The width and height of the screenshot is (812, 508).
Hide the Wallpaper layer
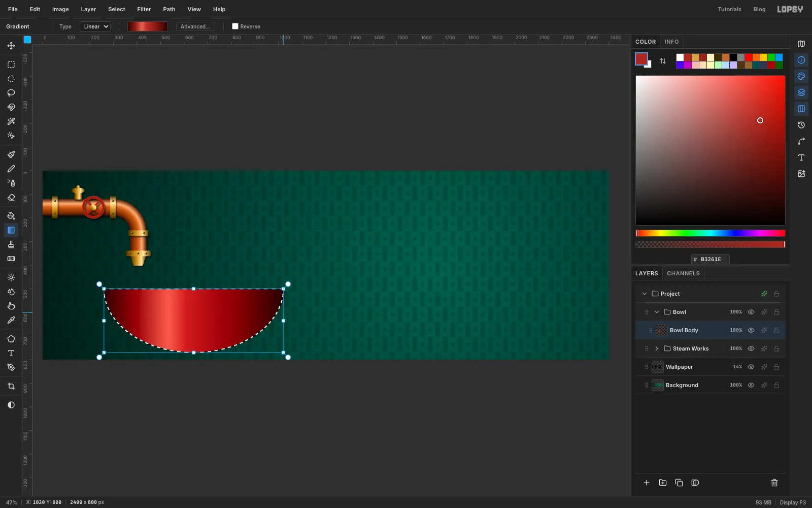751,367
